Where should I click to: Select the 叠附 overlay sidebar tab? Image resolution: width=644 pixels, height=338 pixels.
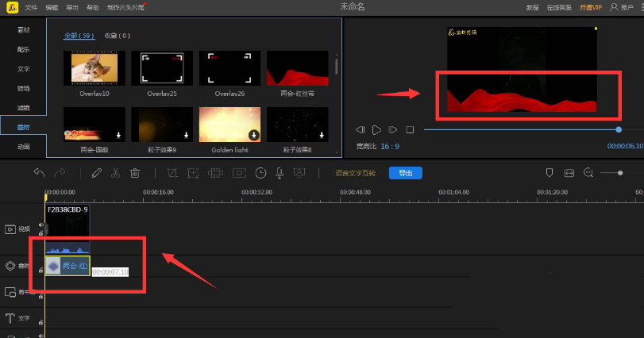coord(23,127)
